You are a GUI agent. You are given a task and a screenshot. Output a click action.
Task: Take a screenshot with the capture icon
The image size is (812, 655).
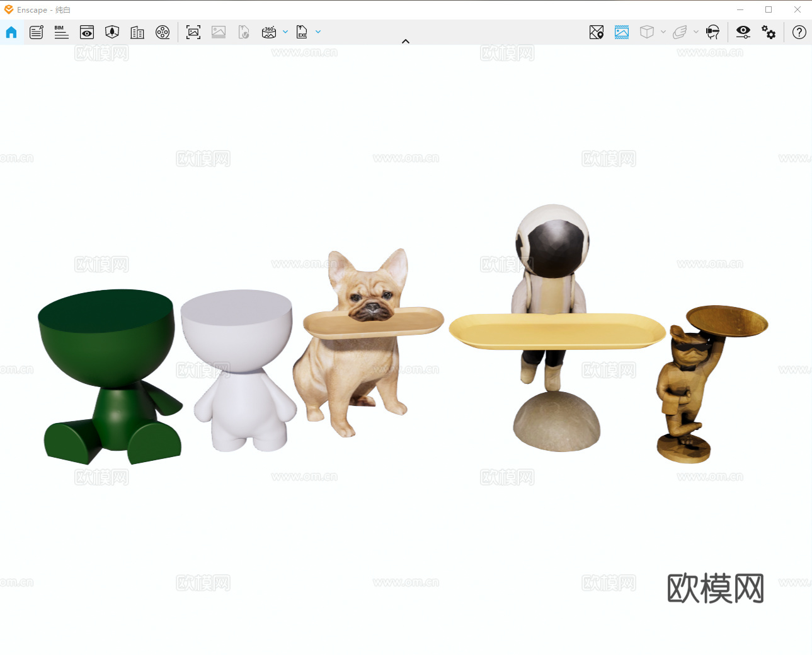coord(193,32)
